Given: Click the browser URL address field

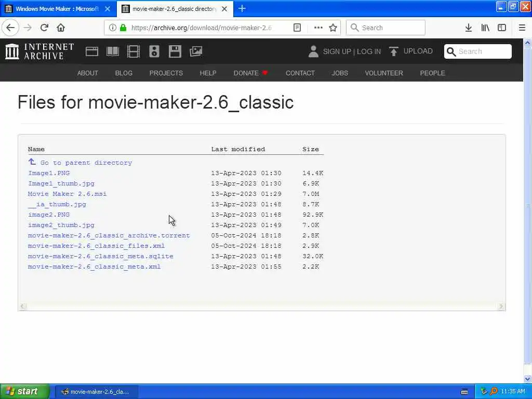Looking at the screenshot, I should tap(202, 28).
